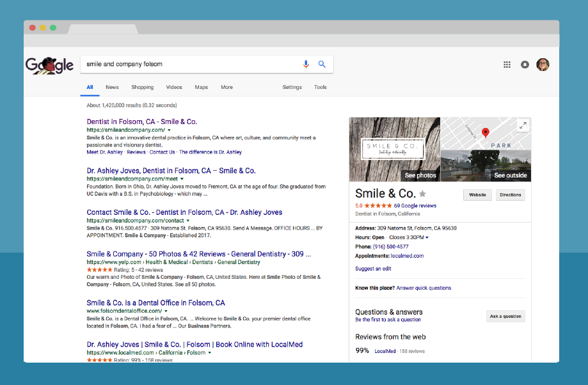Activate voice search microphone icon
The image size is (588, 385).
coord(306,64)
